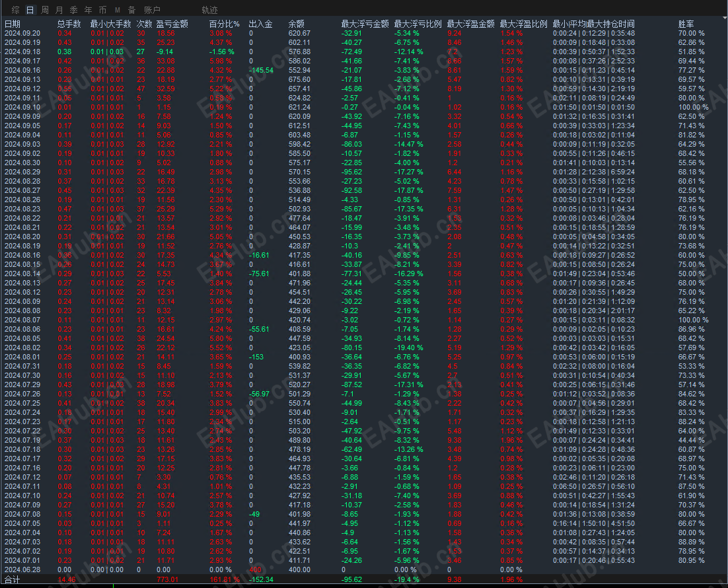Sort by the 次数 column header
This screenshot has width=728, height=588.
click(x=145, y=24)
